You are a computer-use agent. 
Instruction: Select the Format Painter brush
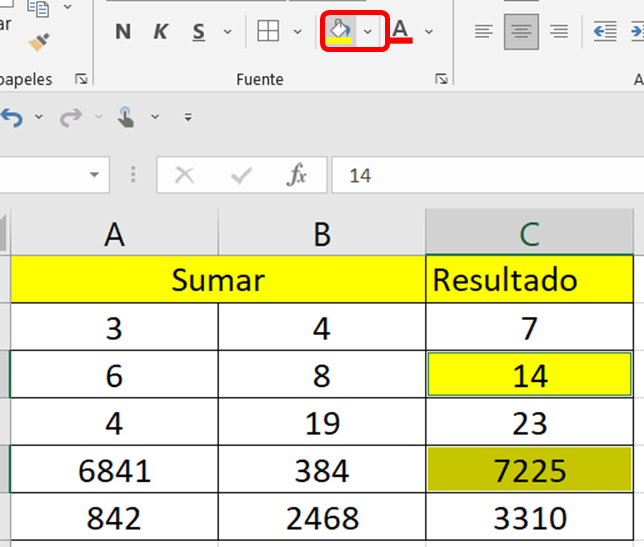click(39, 42)
